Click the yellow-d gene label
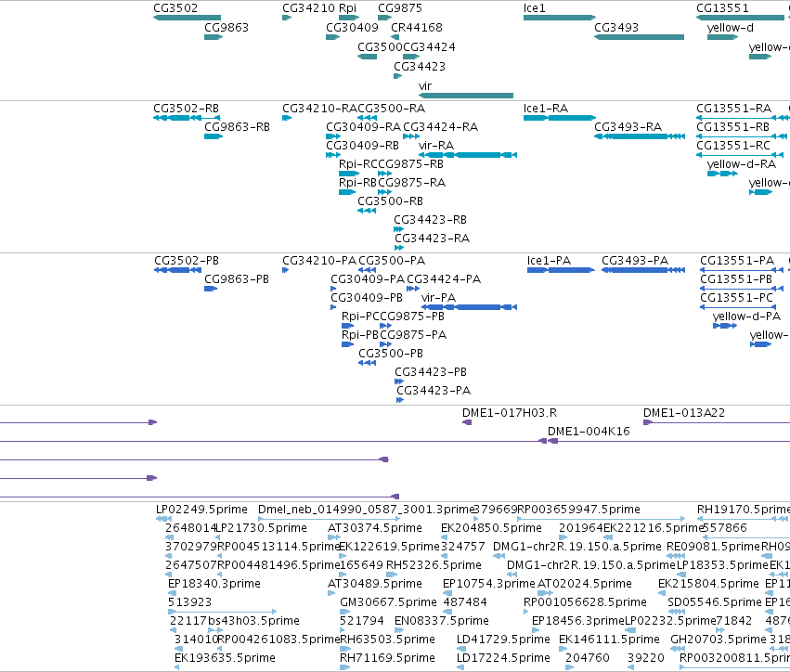Viewport: 790px width, 672px height. point(730,28)
